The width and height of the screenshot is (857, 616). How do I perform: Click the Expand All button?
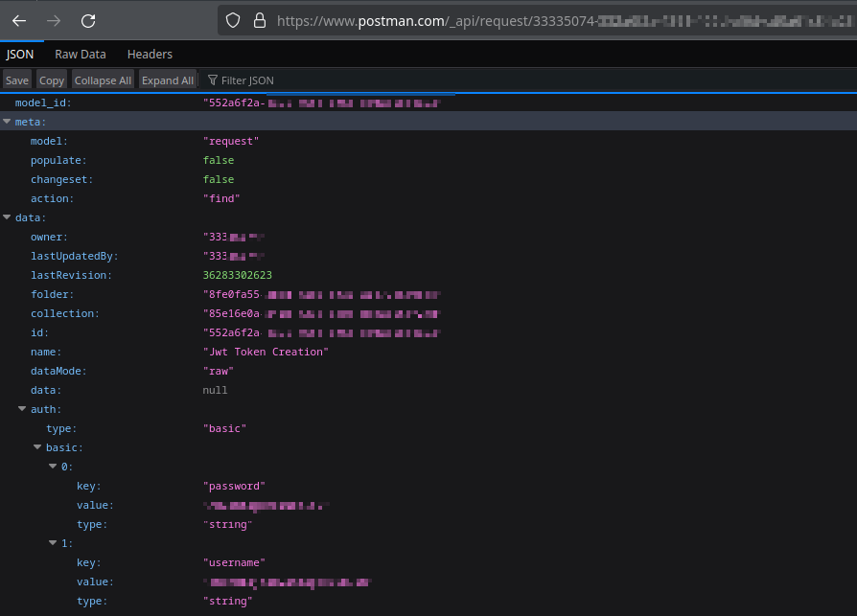pos(167,80)
